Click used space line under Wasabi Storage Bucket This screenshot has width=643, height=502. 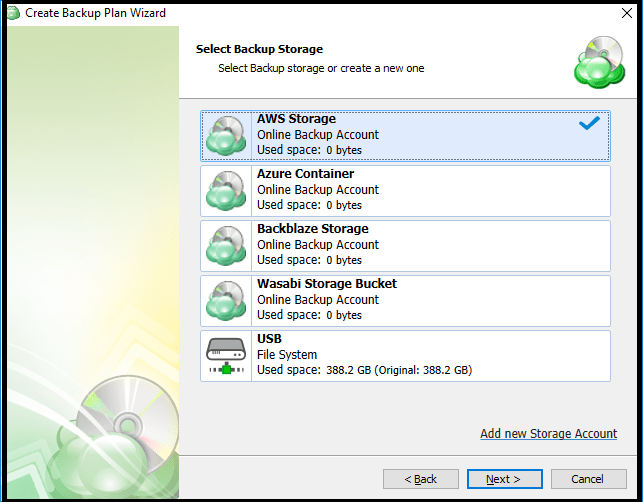point(309,315)
